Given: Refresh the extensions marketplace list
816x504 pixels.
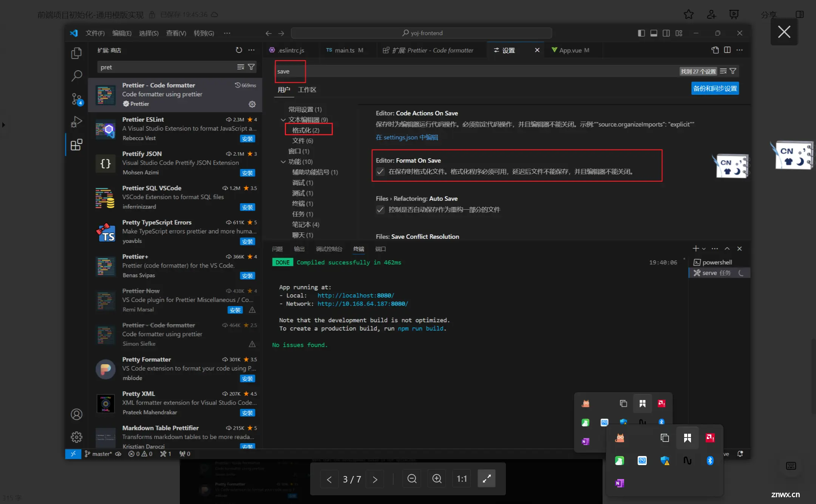Looking at the screenshot, I should click(x=239, y=50).
